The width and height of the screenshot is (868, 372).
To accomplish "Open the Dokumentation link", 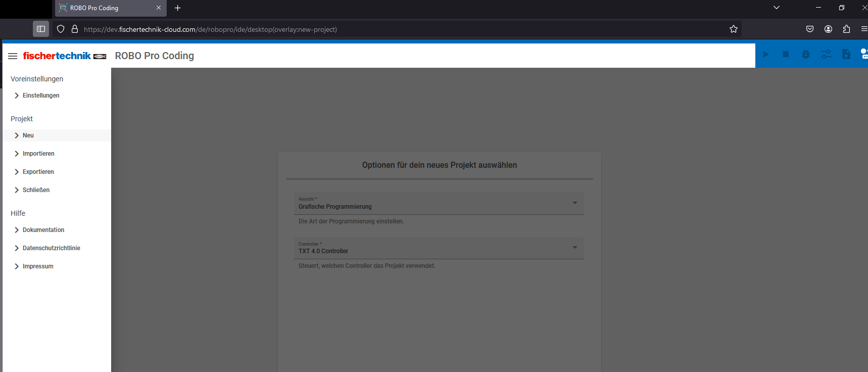I will tap(43, 230).
